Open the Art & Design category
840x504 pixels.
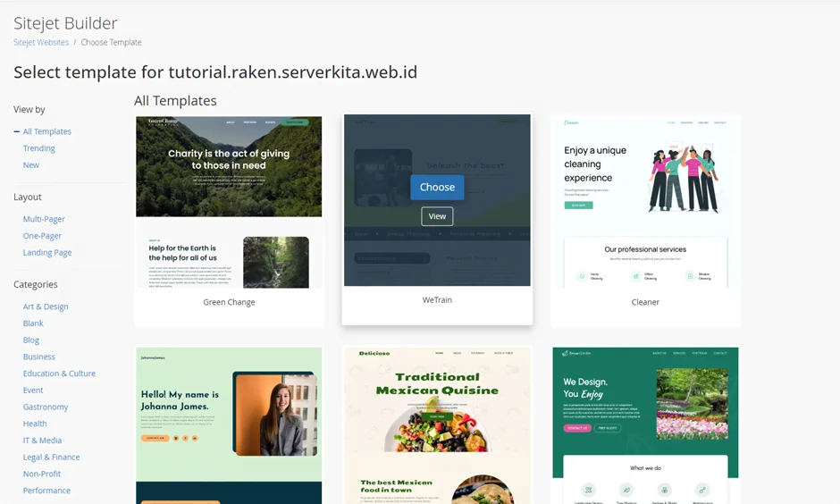tap(46, 307)
